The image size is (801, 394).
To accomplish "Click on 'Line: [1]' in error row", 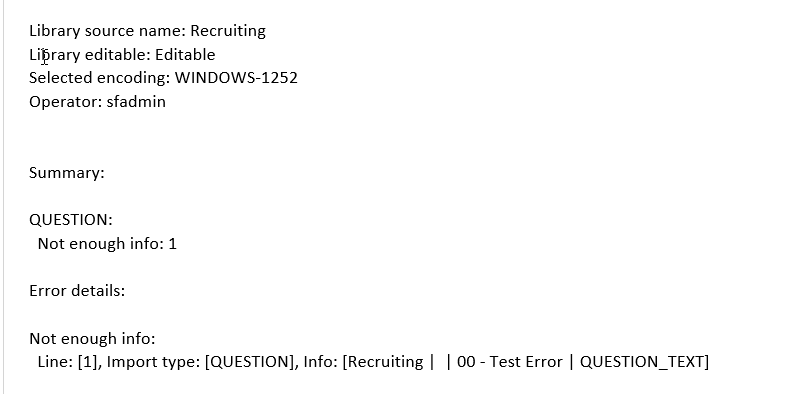I will pos(67,362).
